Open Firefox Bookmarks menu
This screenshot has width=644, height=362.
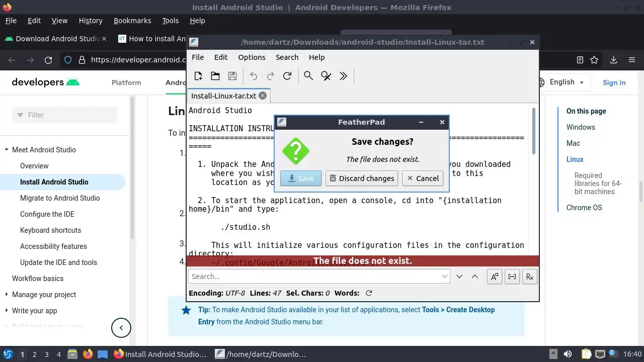[x=132, y=21]
